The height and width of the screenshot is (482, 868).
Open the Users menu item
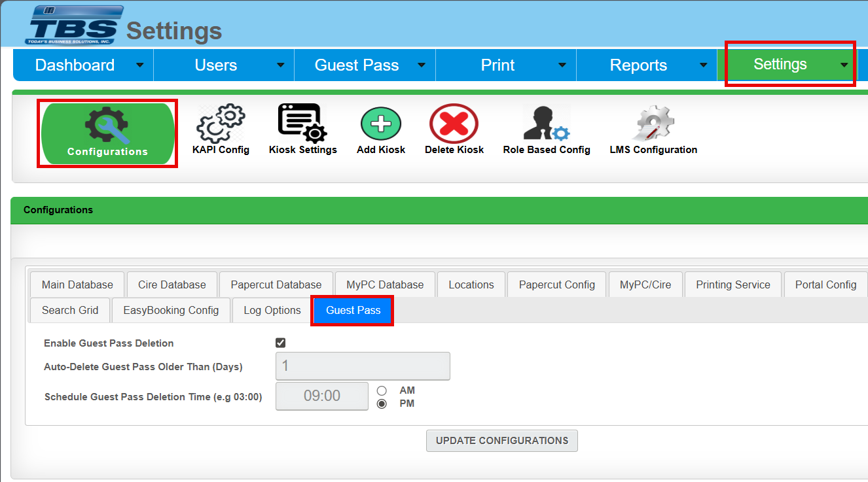(x=224, y=65)
